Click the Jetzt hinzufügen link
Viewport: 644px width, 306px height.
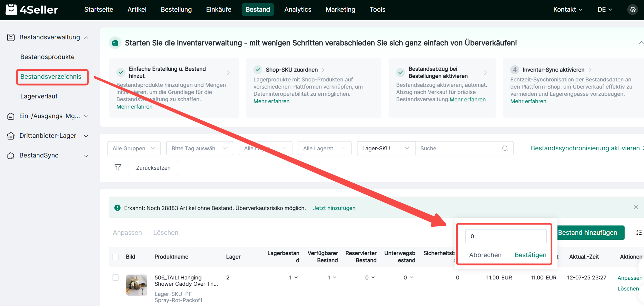[334, 208]
